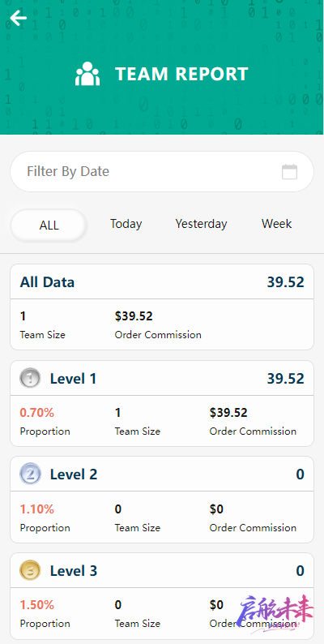Switch to the Today tab

[x=126, y=224]
